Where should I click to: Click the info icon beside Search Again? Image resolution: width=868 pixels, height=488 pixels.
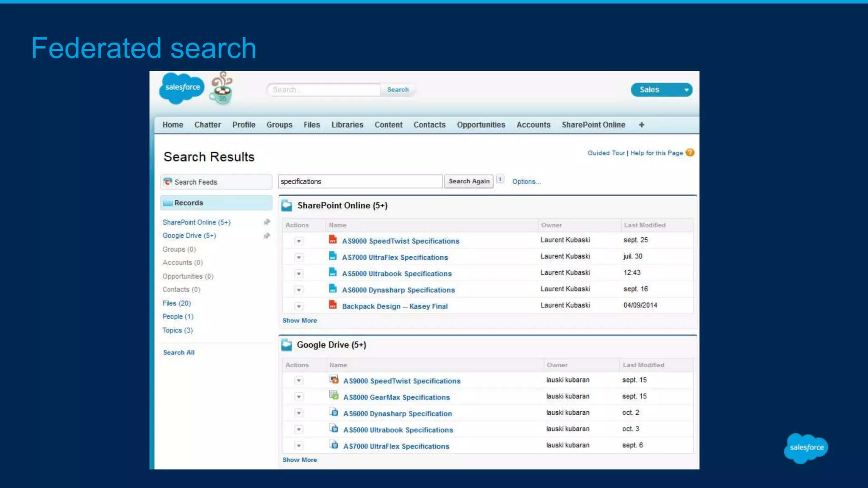pyautogui.click(x=500, y=179)
